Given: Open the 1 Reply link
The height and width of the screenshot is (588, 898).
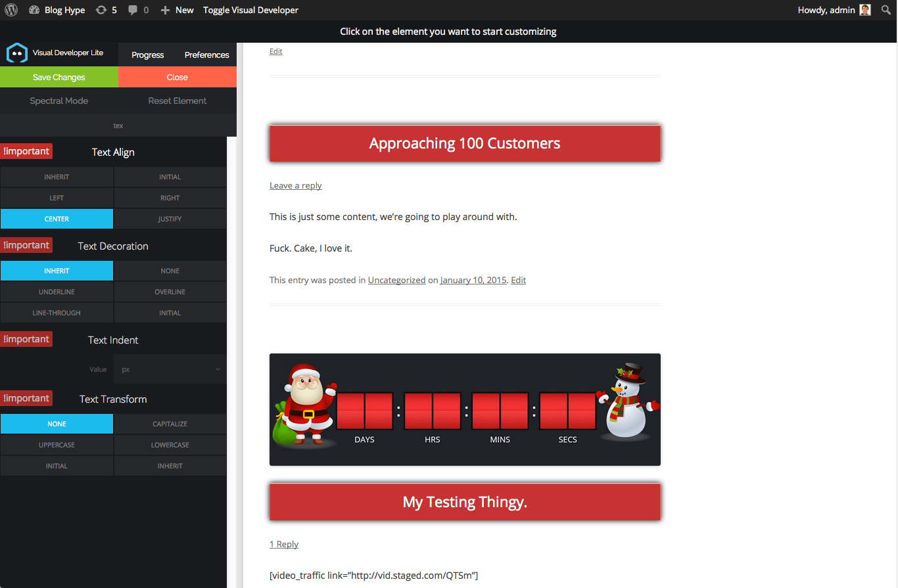Looking at the screenshot, I should pos(284,544).
